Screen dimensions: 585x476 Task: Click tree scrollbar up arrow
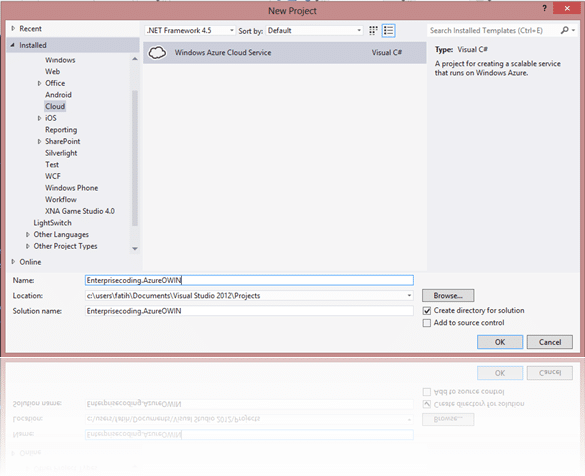(x=135, y=59)
